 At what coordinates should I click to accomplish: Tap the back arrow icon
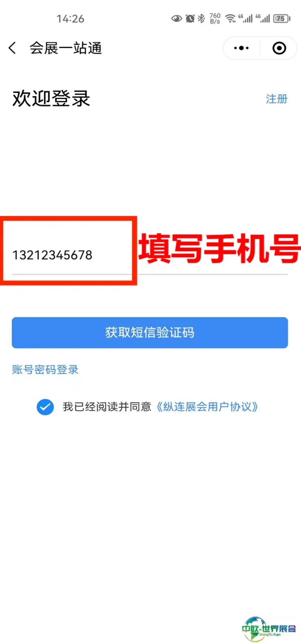tap(12, 48)
